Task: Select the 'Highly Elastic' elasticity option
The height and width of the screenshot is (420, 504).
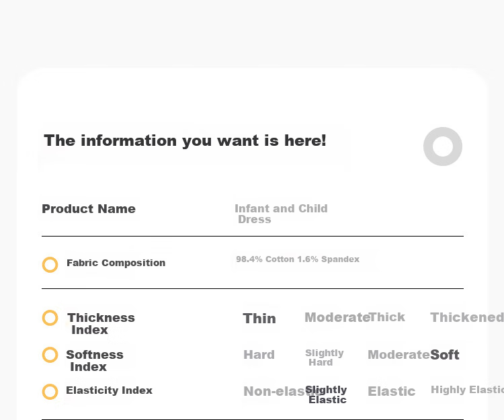Action: click(467, 390)
